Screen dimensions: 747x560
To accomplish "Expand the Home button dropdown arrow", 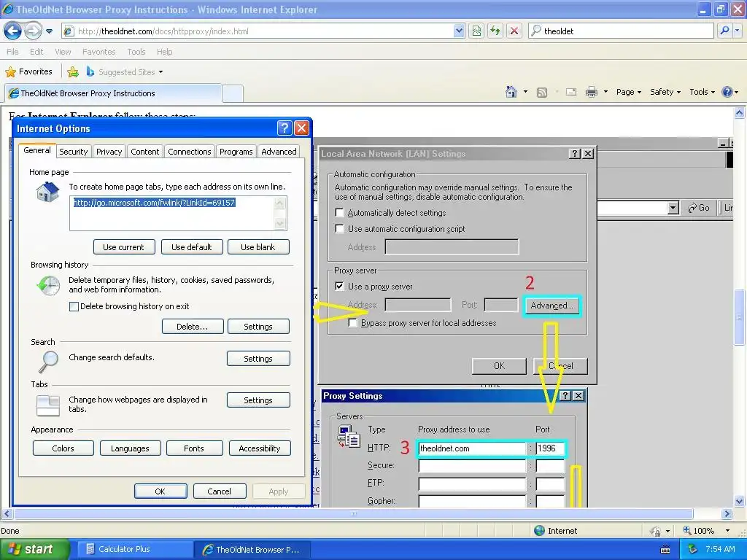I will click(x=525, y=92).
